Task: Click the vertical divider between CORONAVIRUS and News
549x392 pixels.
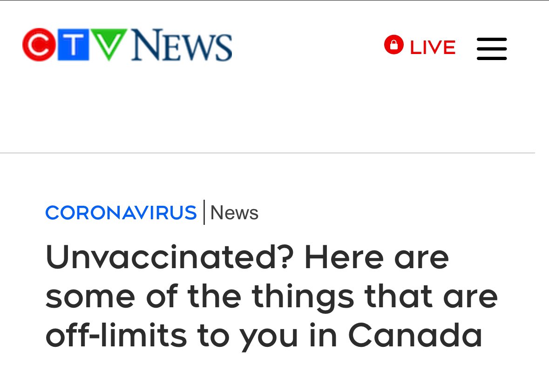Action: tap(204, 212)
